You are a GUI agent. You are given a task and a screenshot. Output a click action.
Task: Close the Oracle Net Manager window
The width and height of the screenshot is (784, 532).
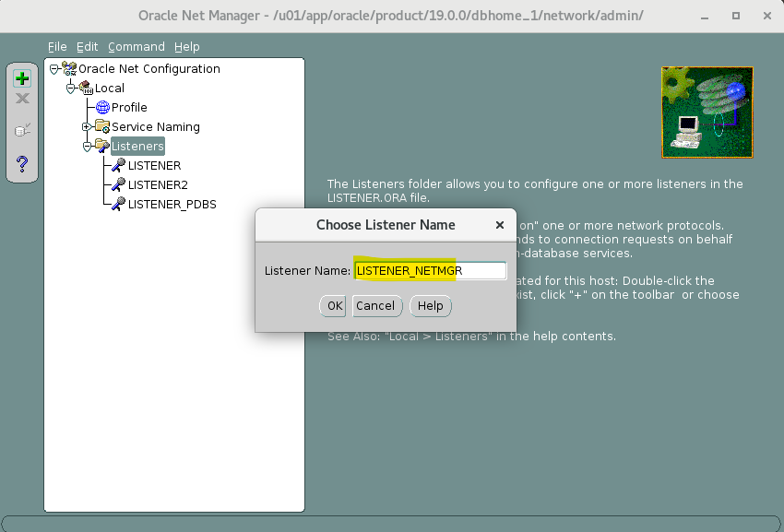(x=767, y=16)
